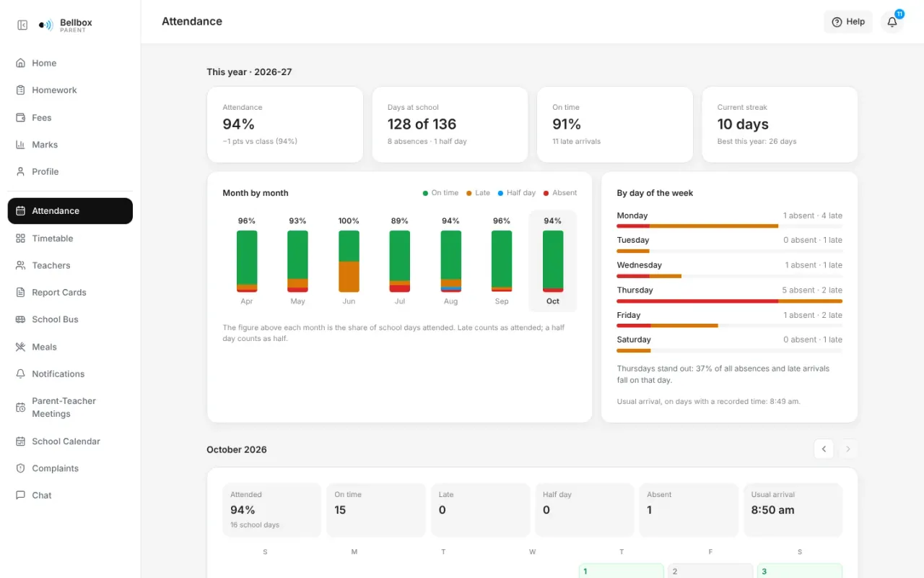The image size is (924, 578).
Task: Go to previous month with left chevron
Action: (824, 449)
